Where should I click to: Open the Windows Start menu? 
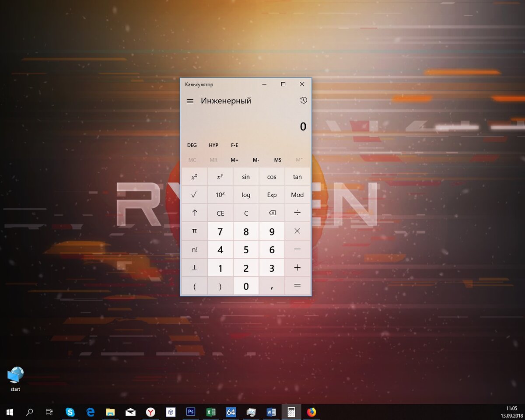tap(10, 412)
